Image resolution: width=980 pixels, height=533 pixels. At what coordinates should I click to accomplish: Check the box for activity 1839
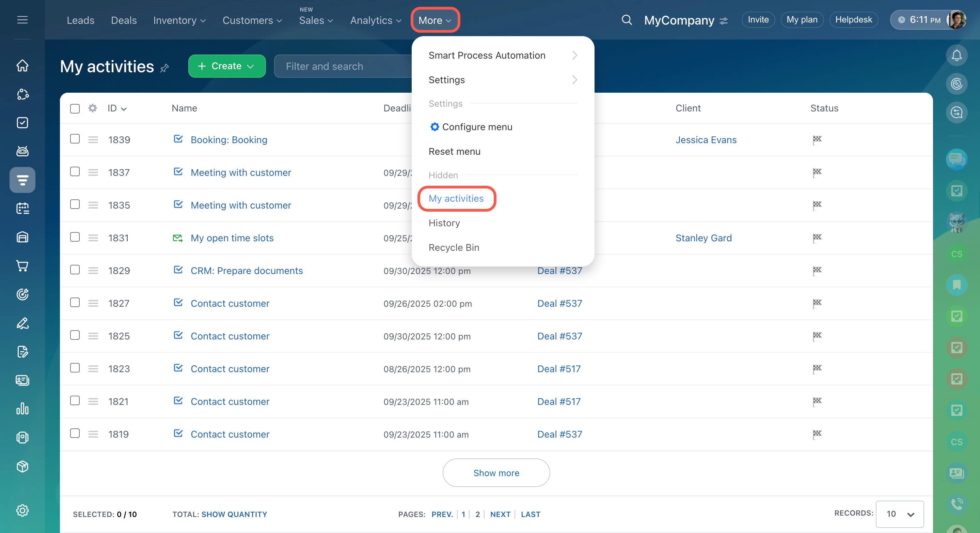(75, 139)
